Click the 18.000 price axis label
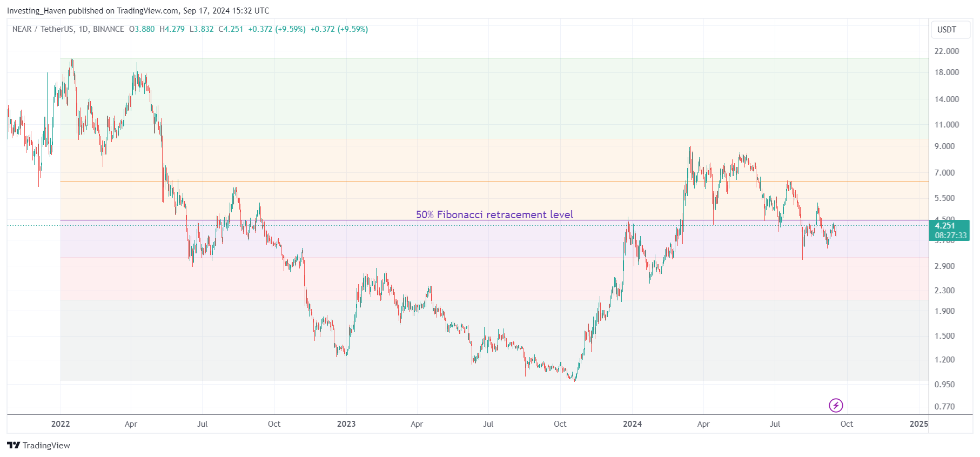Screen dimensions: 980x457 [x=947, y=72]
